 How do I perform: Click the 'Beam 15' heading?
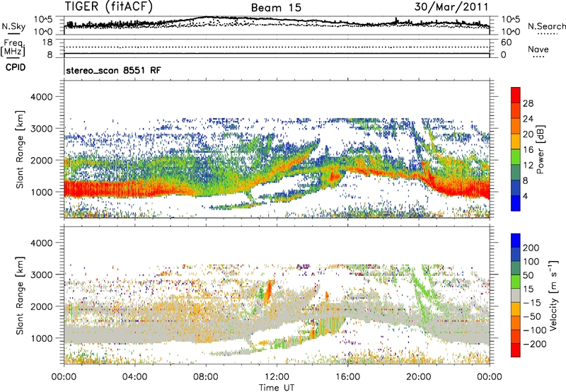tap(276, 8)
